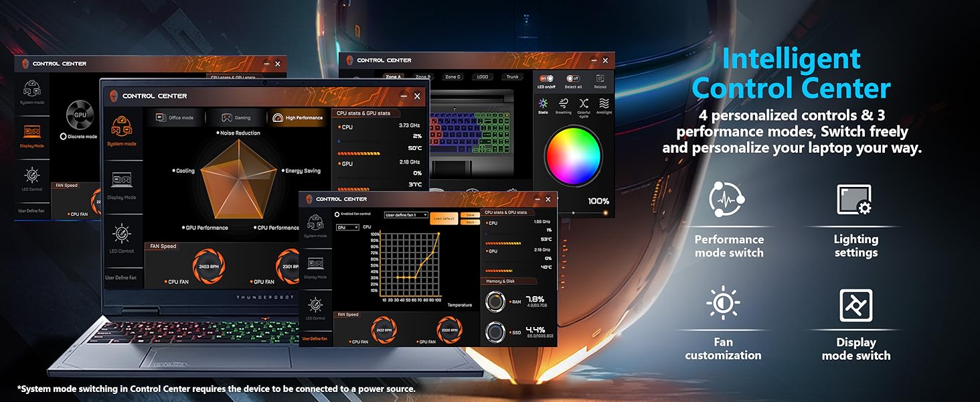Click the orange highlighted Display Mode sidebar icon
The height and width of the screenshot is (402, 980).
point(32,133)
